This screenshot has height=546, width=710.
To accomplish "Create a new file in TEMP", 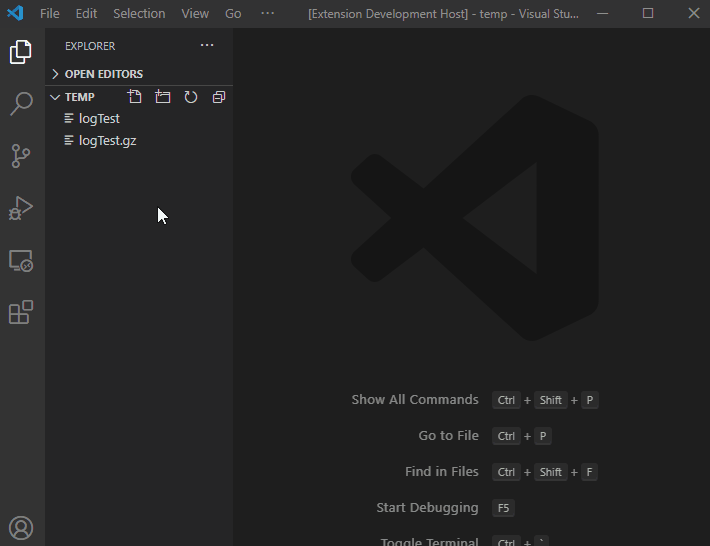I will [x=134, y=97].
